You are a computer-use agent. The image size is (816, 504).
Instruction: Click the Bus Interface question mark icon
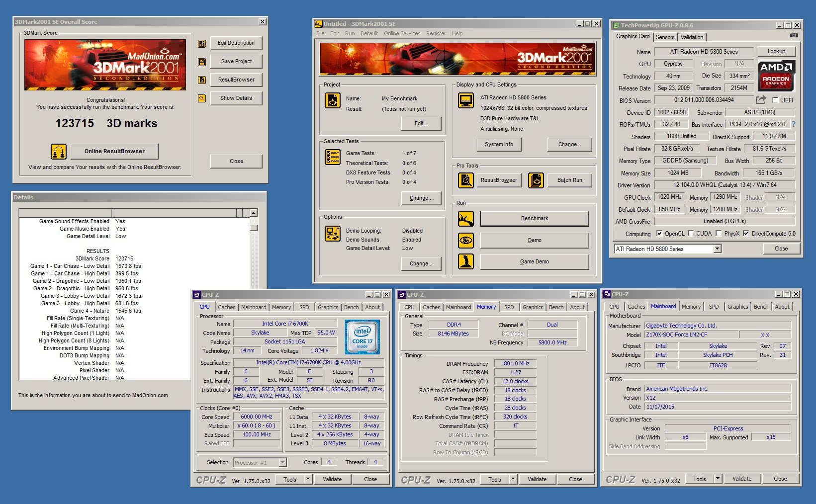tap(794, 124)
